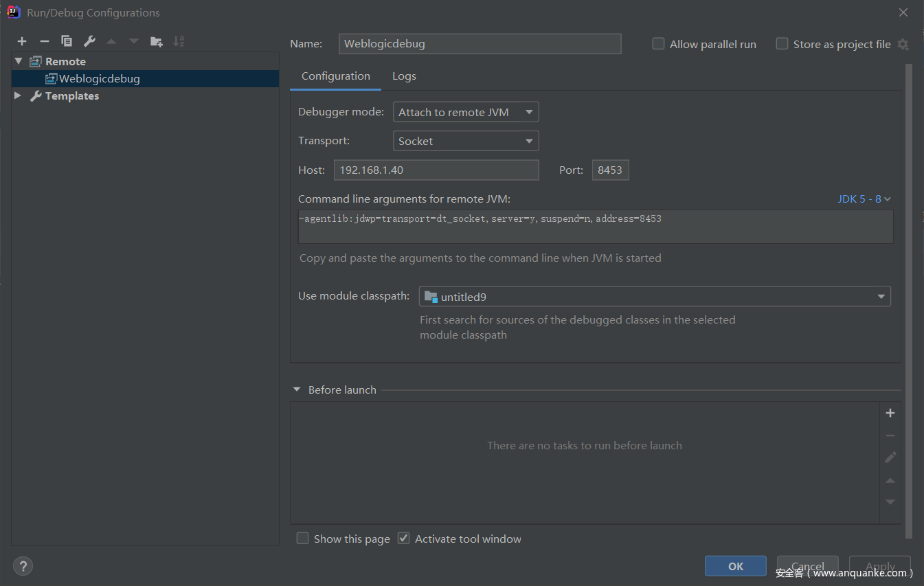
Task: Click the Copy Configuration icon
Action: (x=67, y=41)
